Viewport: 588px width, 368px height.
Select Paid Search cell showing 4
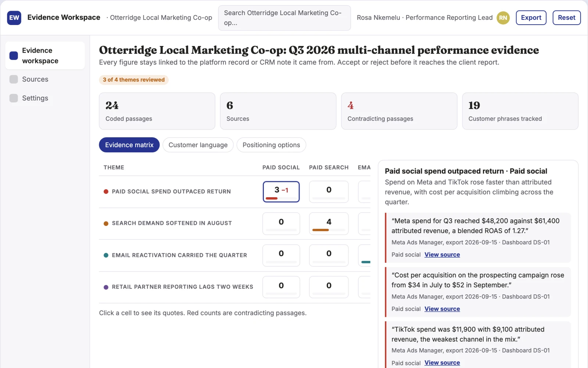(x=329, y=223)
